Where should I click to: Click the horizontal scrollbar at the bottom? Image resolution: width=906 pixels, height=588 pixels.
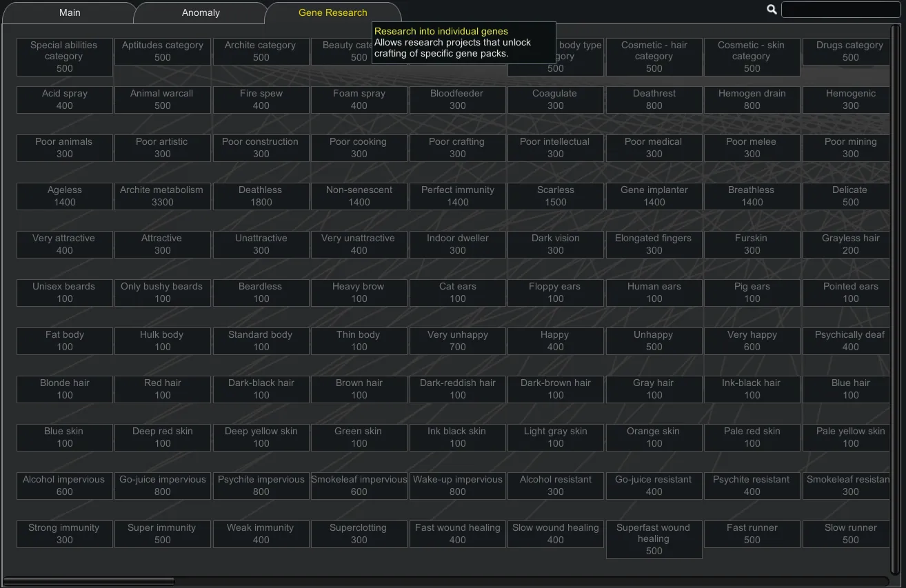click(89, 581)
